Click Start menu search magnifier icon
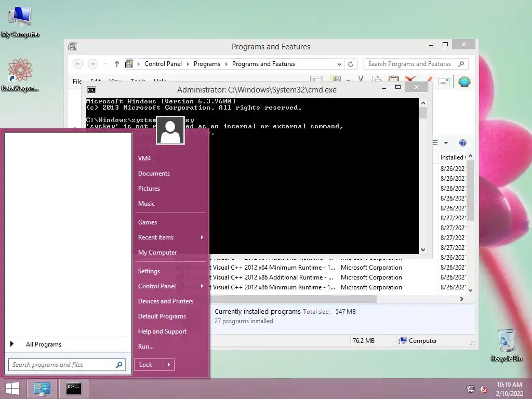The height and width of the screenshot is (399, 532). pyautogui.click(x=119, y=365)
